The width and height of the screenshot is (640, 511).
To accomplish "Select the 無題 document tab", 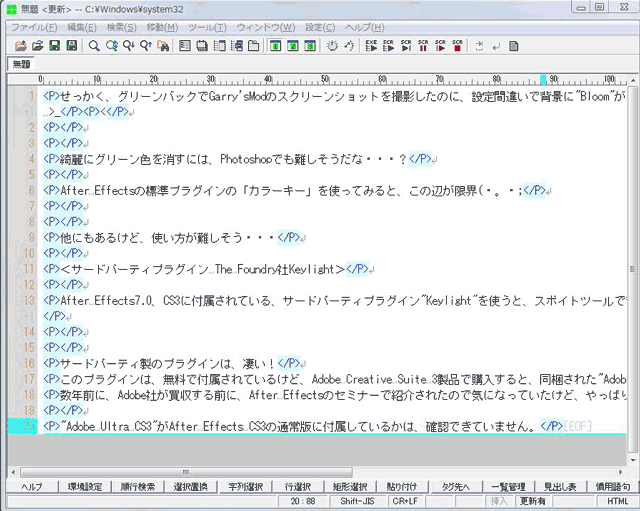I will click(20, 64).
